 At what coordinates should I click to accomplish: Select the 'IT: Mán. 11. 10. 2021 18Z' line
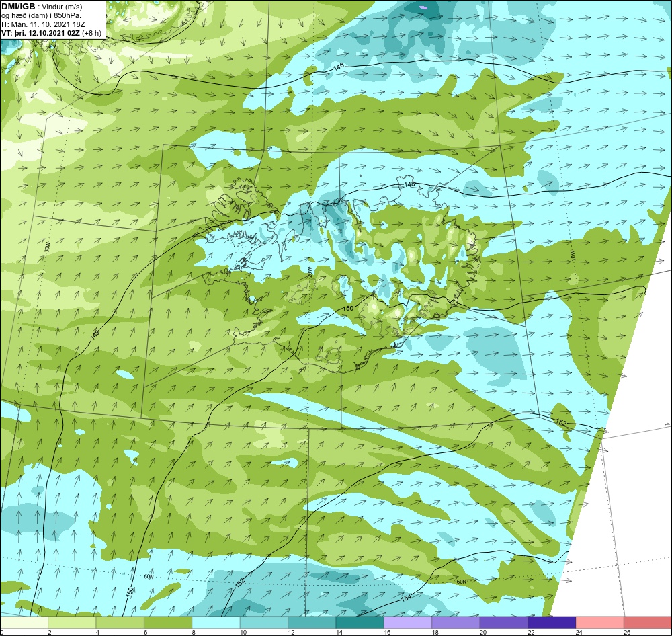click(43, 24)
